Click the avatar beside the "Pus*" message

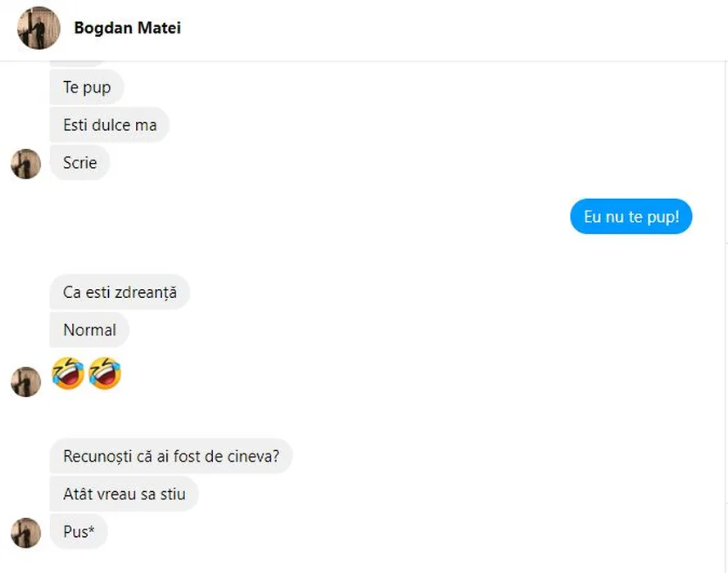[25, 532]
